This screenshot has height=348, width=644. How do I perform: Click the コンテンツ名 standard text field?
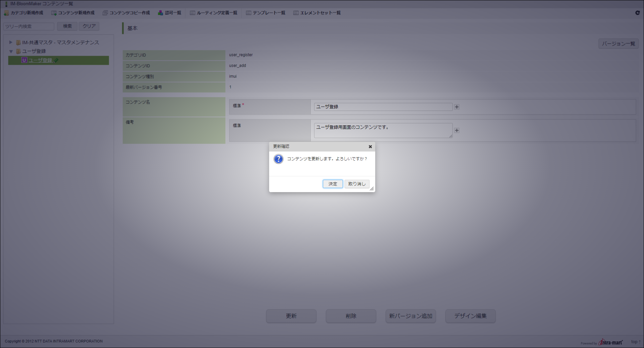click(x=383, y=107)
